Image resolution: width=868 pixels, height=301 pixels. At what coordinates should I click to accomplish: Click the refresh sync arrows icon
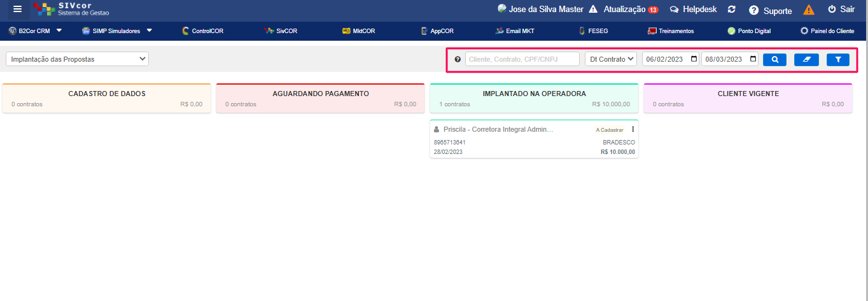point(732,10)
